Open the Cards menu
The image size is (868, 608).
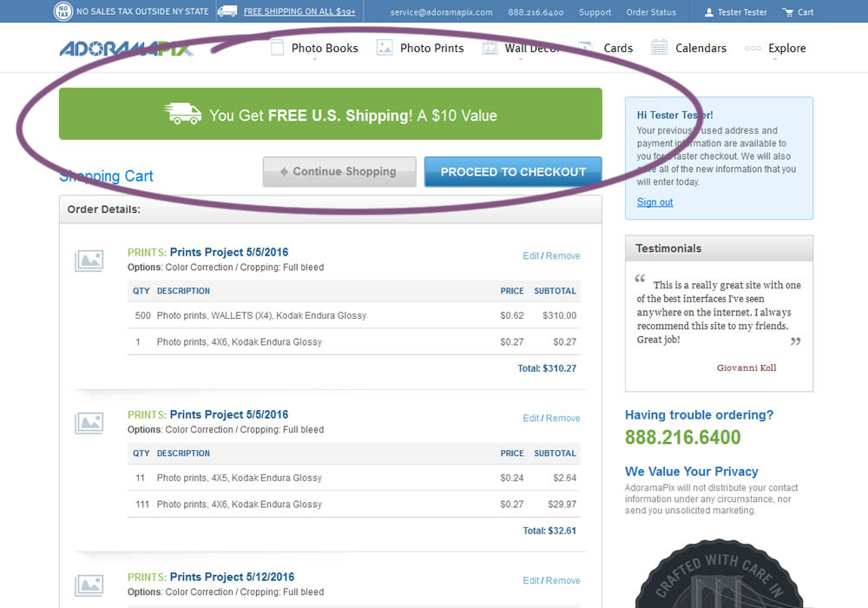coord(618,49)
